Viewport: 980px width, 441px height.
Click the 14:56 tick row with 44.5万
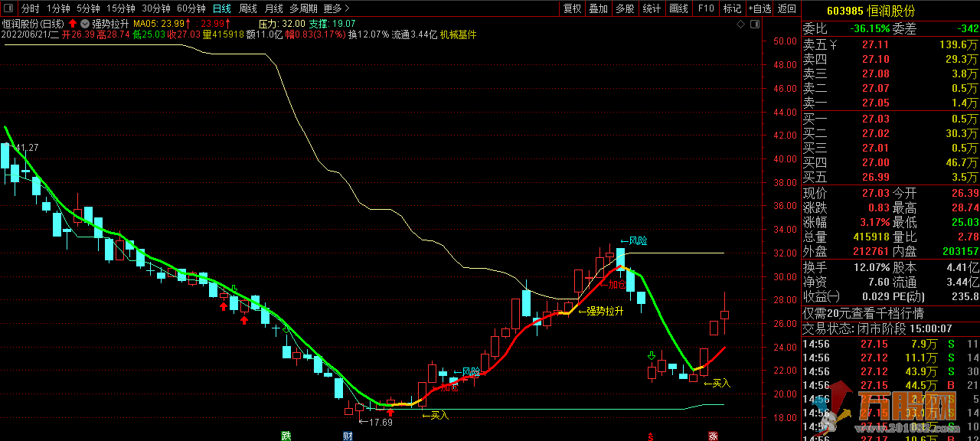point(890,385)
